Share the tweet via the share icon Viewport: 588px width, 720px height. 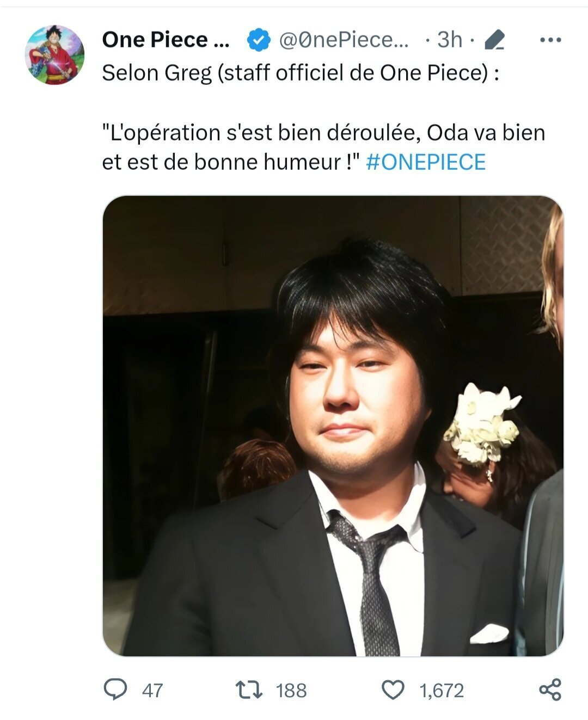click(550, 690)
